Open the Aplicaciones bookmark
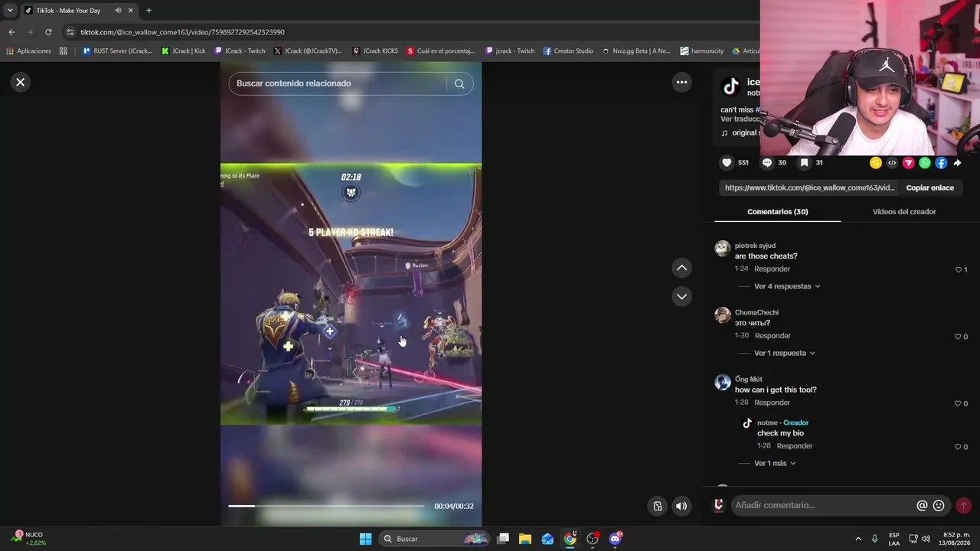The width and height of the screenshot is (980, 551). coord(28,51)
